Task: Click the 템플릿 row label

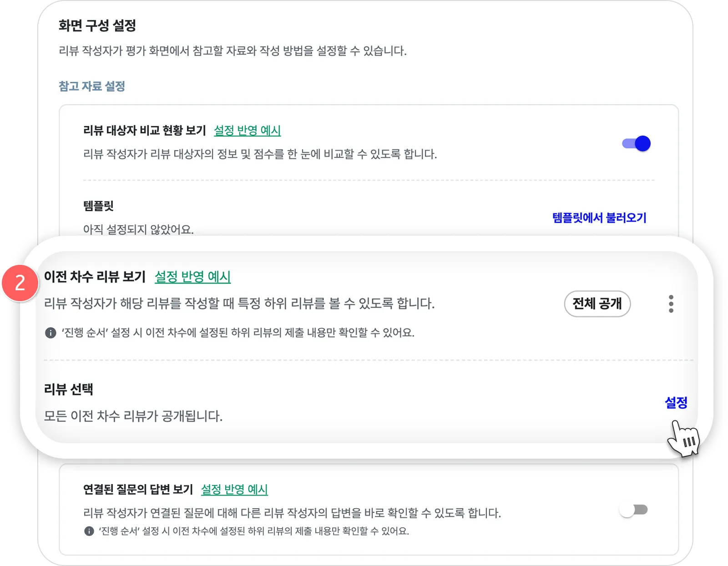Action: click(x=98, y=206)
